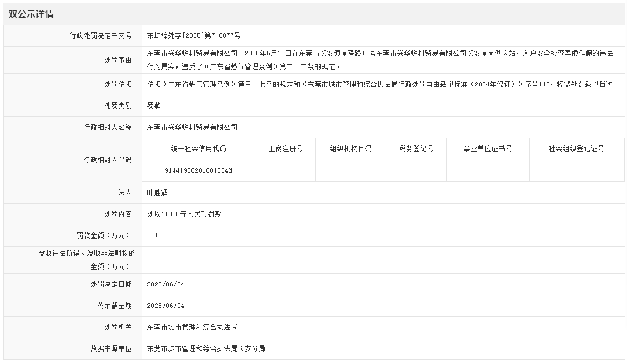Click the 处罚事由 description text

point(380,60)
